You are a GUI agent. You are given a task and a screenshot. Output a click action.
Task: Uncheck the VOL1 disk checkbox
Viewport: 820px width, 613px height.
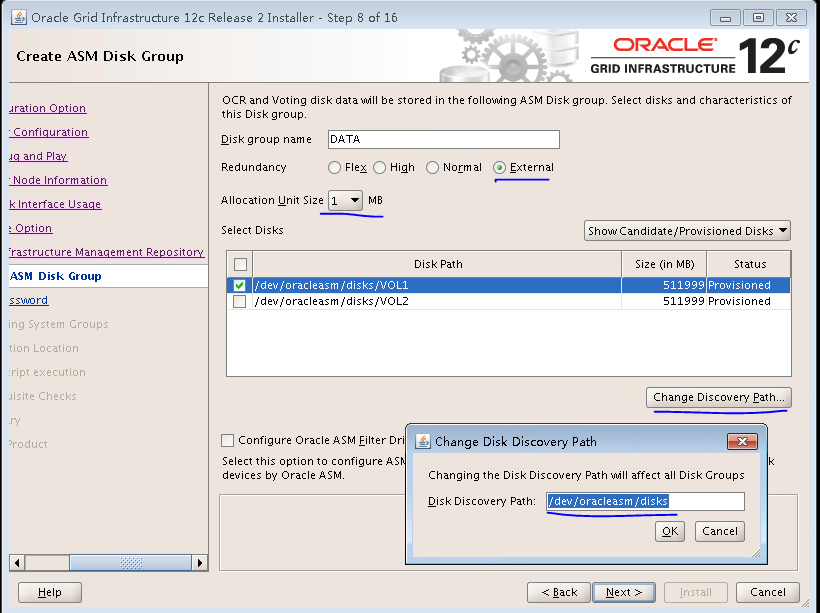[x=240, y=285]
